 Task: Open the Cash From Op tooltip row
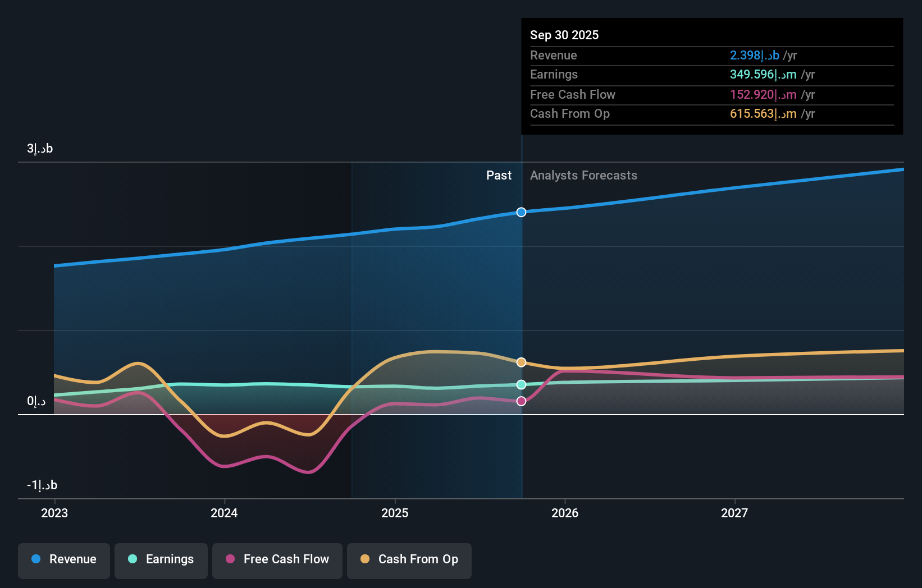tap(711, 114)
